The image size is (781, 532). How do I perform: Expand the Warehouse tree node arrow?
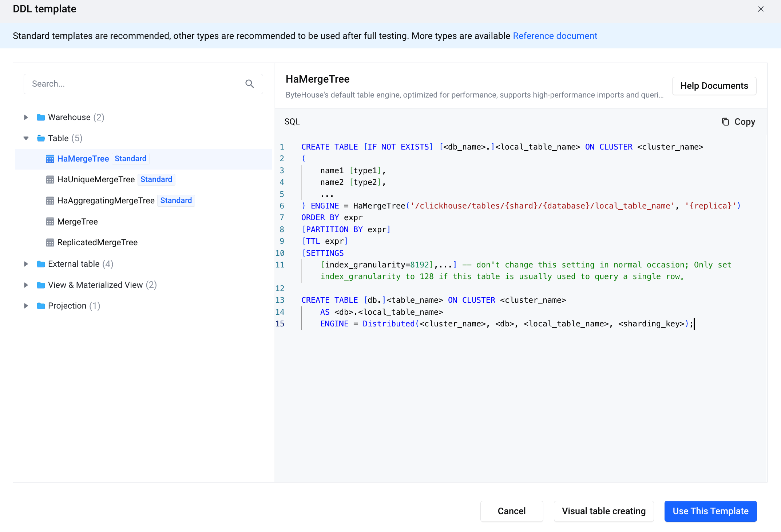[26, 118]
